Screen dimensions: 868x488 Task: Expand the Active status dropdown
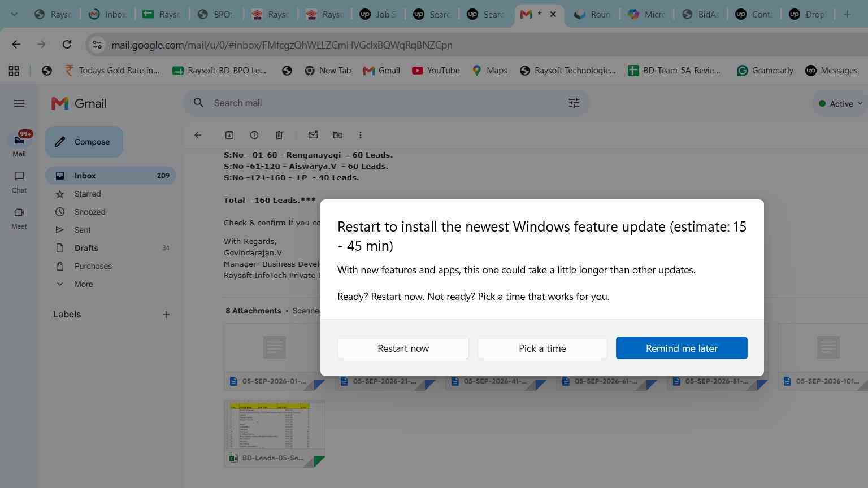841,103
